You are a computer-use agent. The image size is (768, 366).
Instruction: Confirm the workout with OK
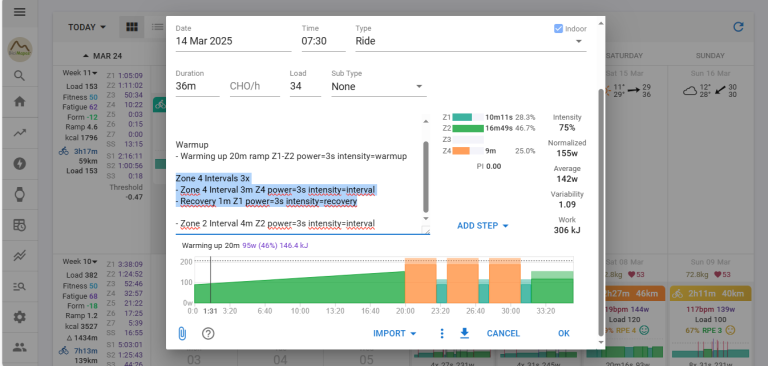click(564, 334)
